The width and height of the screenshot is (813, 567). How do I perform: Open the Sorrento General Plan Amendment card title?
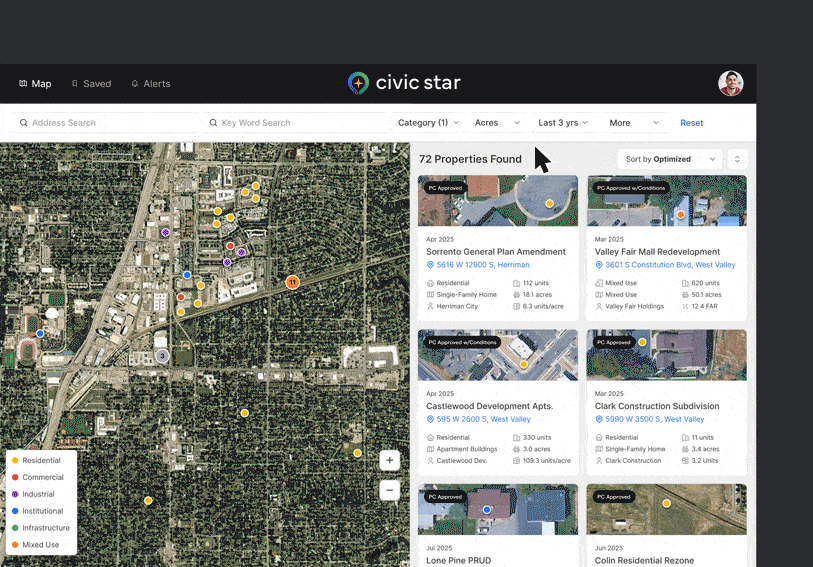click(x=496, y=252)
